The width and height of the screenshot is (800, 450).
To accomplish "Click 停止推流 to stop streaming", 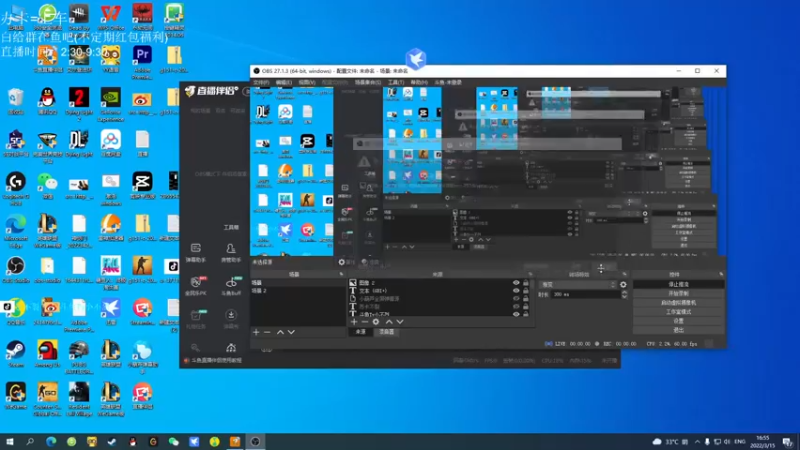I will tap(678, 284).
